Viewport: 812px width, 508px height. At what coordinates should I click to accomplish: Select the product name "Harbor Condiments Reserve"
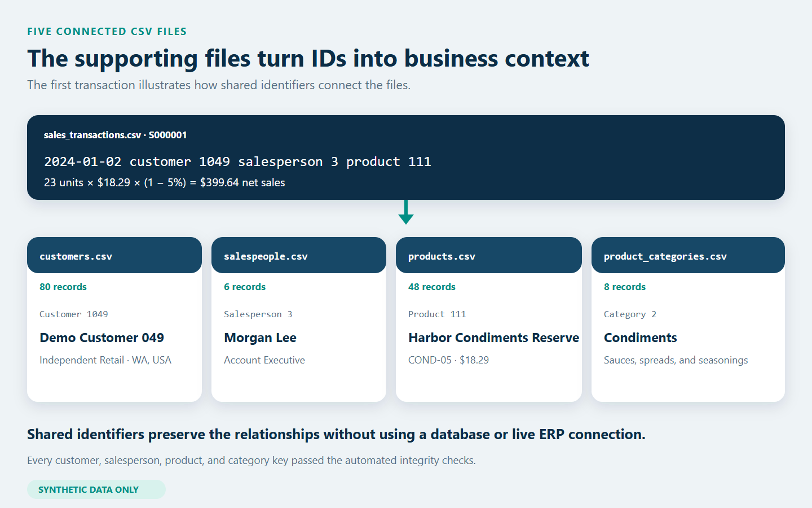[x=494, y=338]
